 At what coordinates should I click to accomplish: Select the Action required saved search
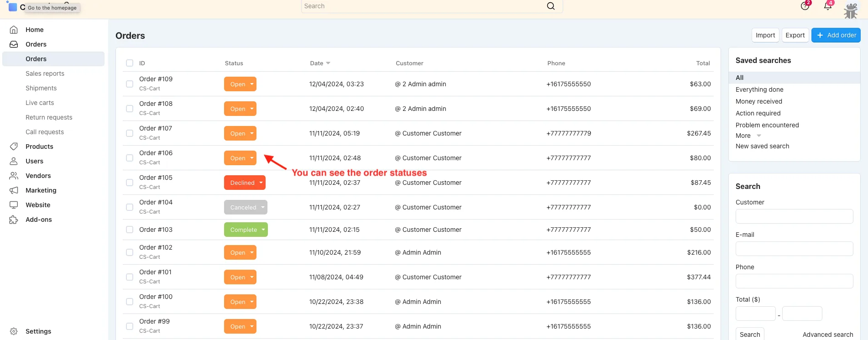click(758, 113)
